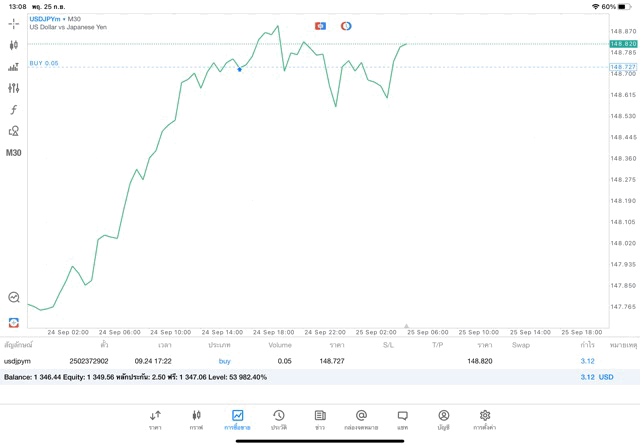Sort positions by กำไร profit column
The width and height of the screenshot is (640, 447).
click(x=587, y=345)
